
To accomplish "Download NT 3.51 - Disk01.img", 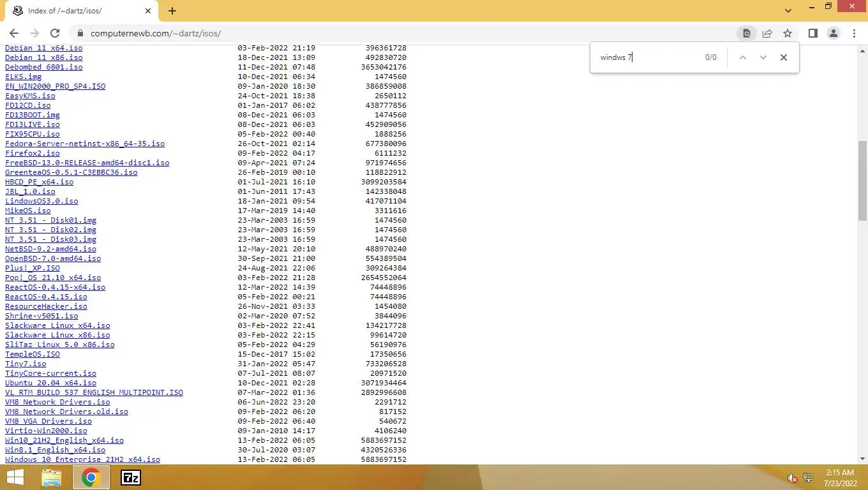I will [x=50, y=220].
